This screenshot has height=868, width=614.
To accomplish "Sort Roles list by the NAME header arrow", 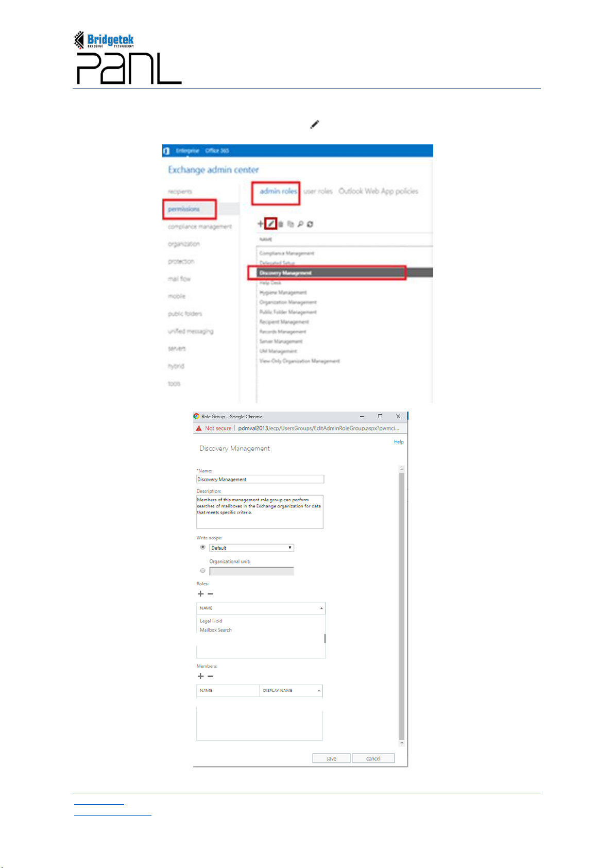I will 321,608.
